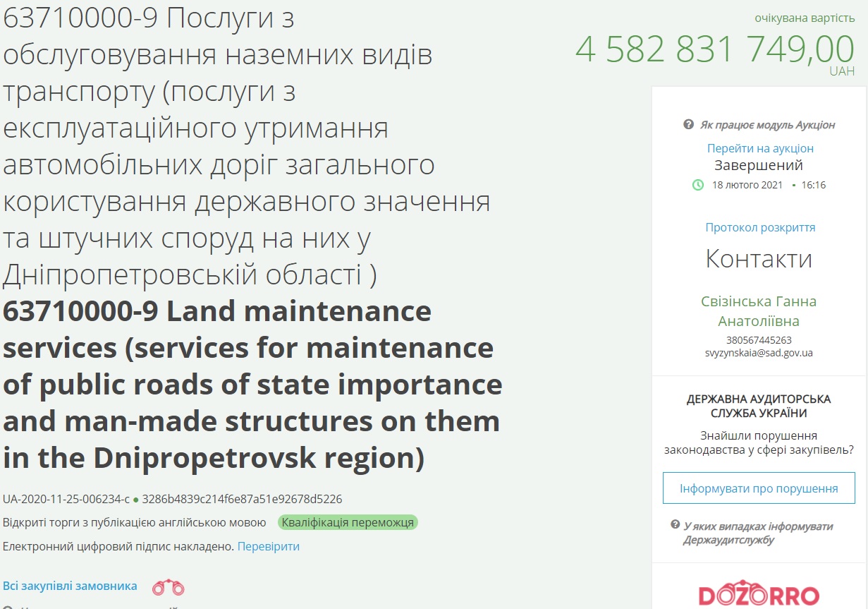This screenshot has width=868, height=609.
Task: Click the email svyzynskaia@sad.gov.ua
Action: (759, 352)
